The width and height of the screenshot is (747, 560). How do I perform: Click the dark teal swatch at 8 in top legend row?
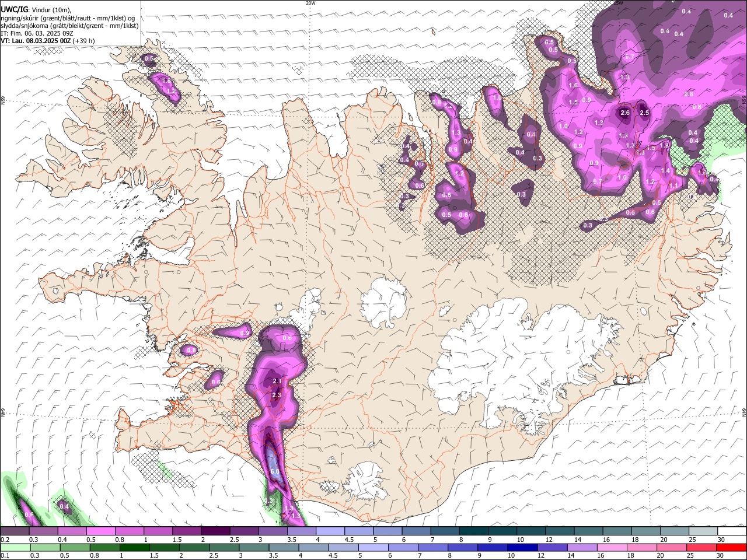click(474, 531)
